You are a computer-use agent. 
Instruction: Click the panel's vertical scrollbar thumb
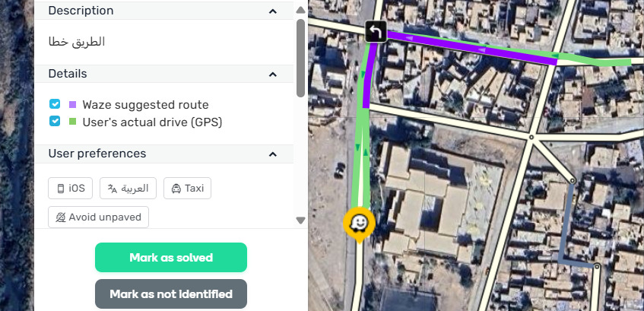pos(300,57)
